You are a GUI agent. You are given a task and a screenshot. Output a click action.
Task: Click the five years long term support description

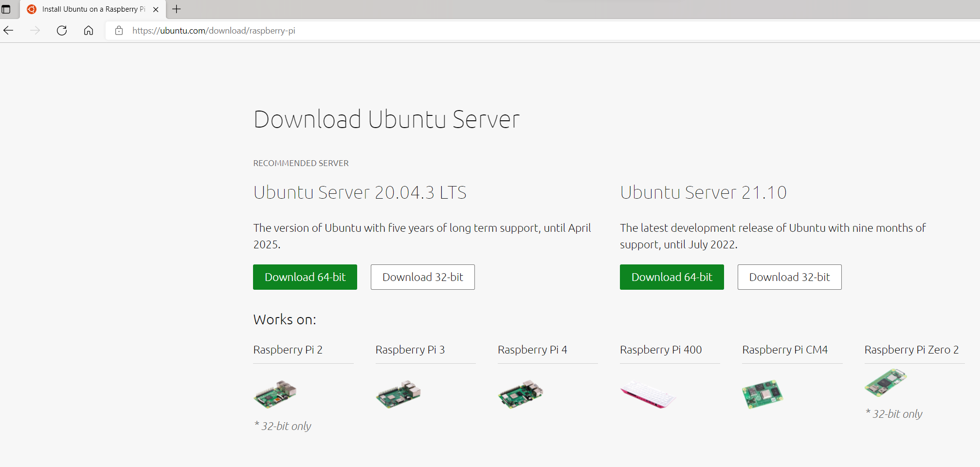(x=422, y=236)
